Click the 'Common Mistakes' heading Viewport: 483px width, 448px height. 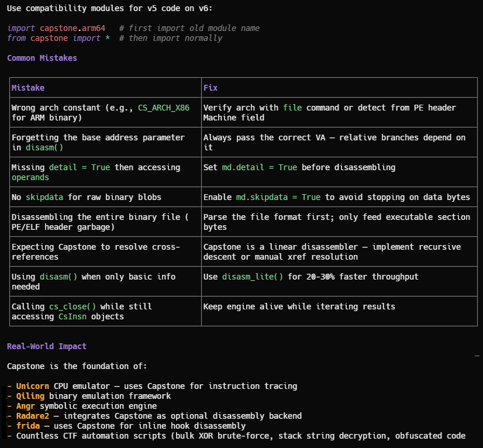pos(42,58)
